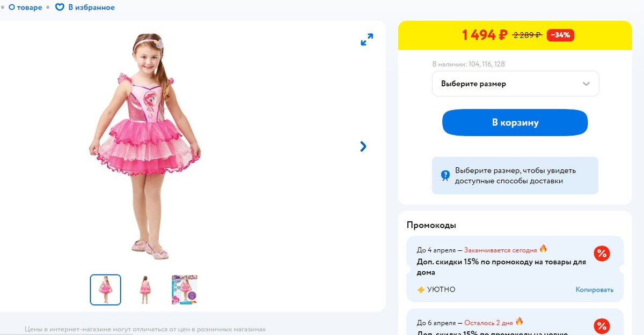Click the heart favorites icon

(x=60, y=8)
